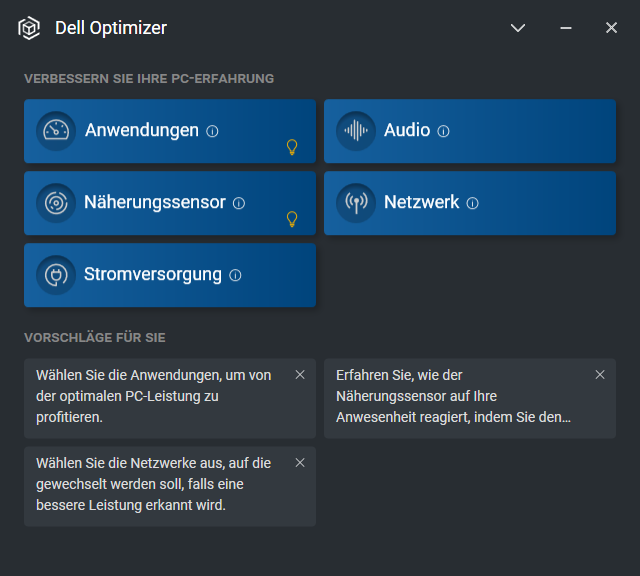640x576 pixels.
Task: Open suggestion text about choosing Netzwerke
Action: [x=153, y=484]
